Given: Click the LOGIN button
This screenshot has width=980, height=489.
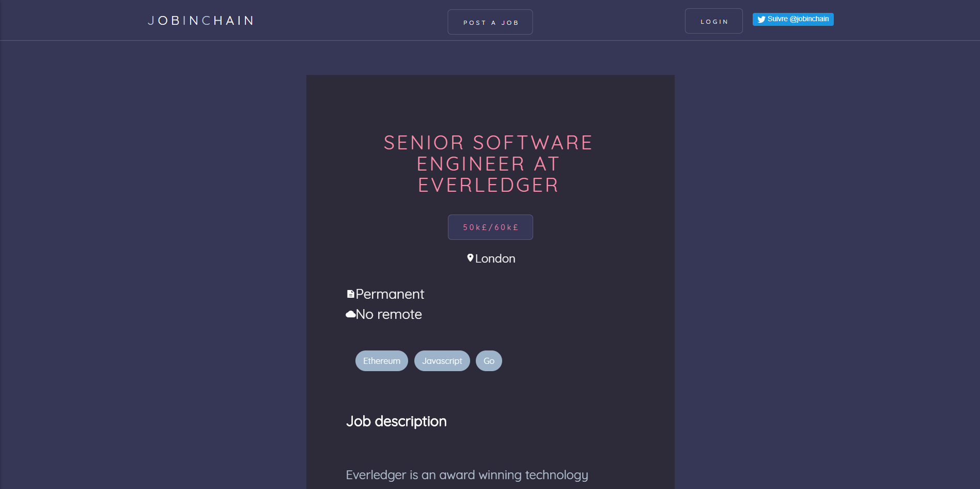Looking at the screenshot, I should point(713,21).
